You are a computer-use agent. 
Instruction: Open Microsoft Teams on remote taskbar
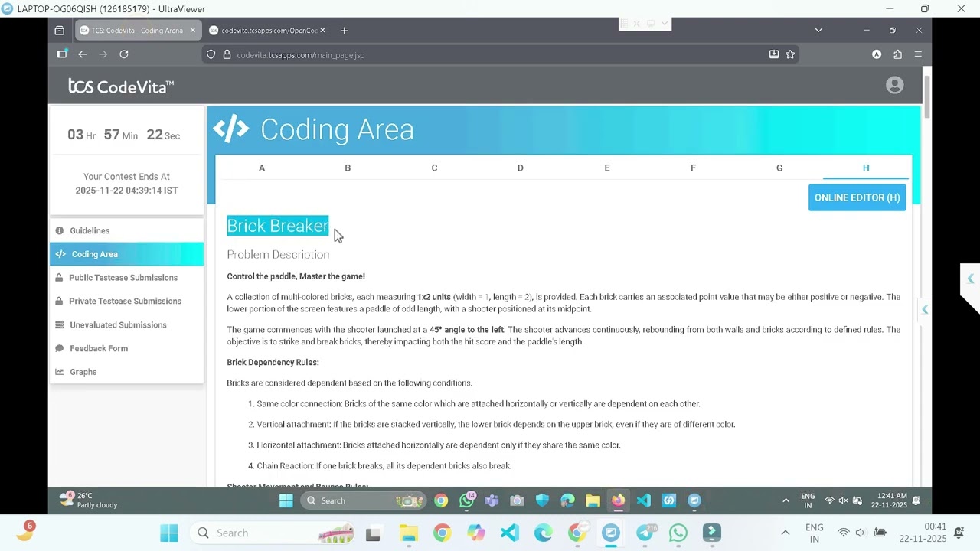492,500
